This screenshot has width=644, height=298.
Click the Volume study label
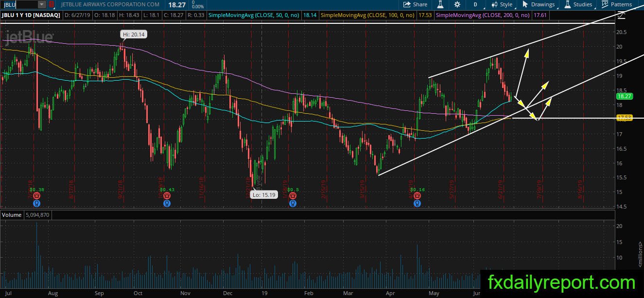pyautogui.click(x=12, y=214)
